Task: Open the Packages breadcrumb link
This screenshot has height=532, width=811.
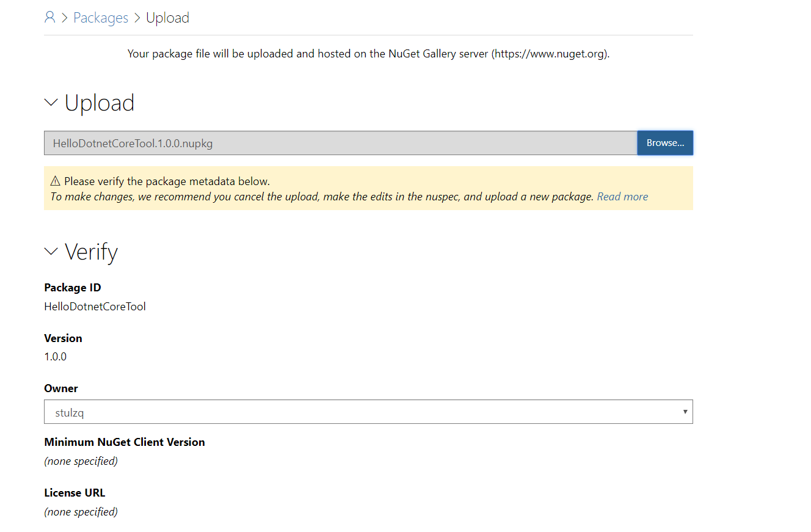Action: point(101,18)
